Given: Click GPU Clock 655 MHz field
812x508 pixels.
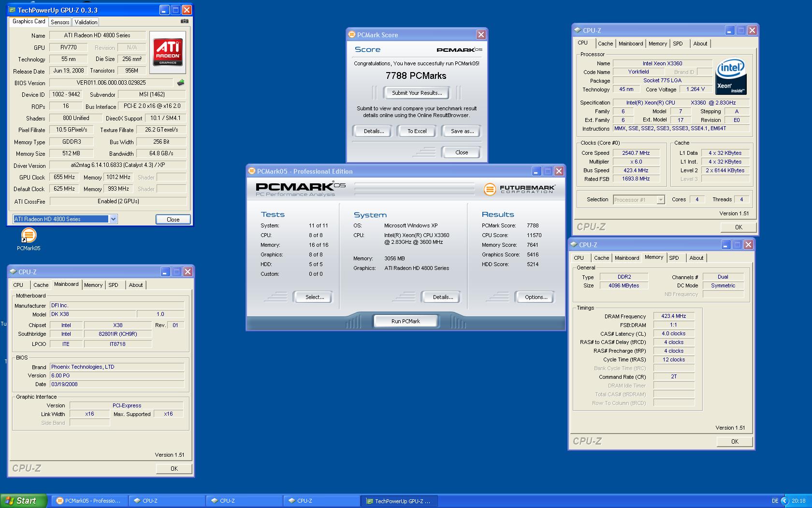Looking at the screenshot, I should click(64, 177).
